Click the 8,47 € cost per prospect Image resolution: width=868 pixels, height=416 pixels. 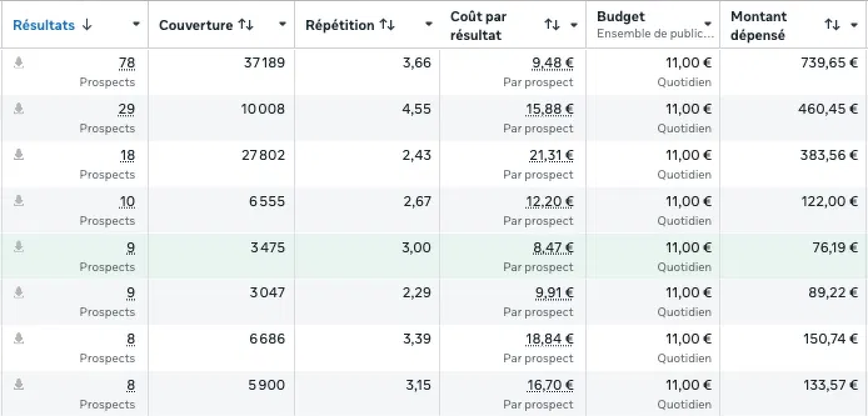pyautogui.click(x=553, y=248)
